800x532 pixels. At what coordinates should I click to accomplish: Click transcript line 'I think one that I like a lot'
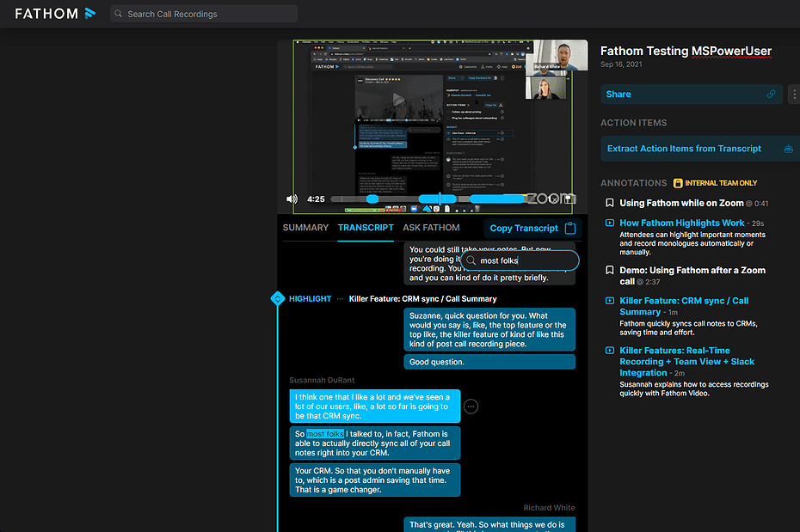coord(375,407)
